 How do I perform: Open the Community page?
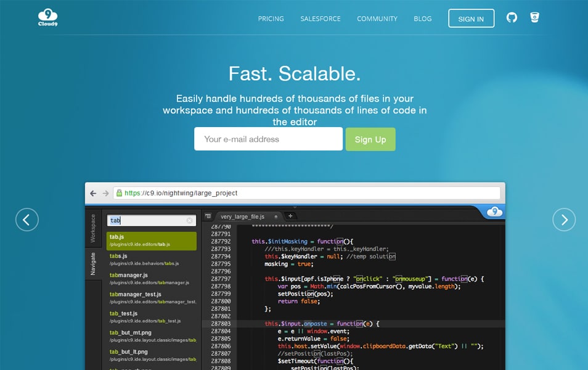pos(377,18)
